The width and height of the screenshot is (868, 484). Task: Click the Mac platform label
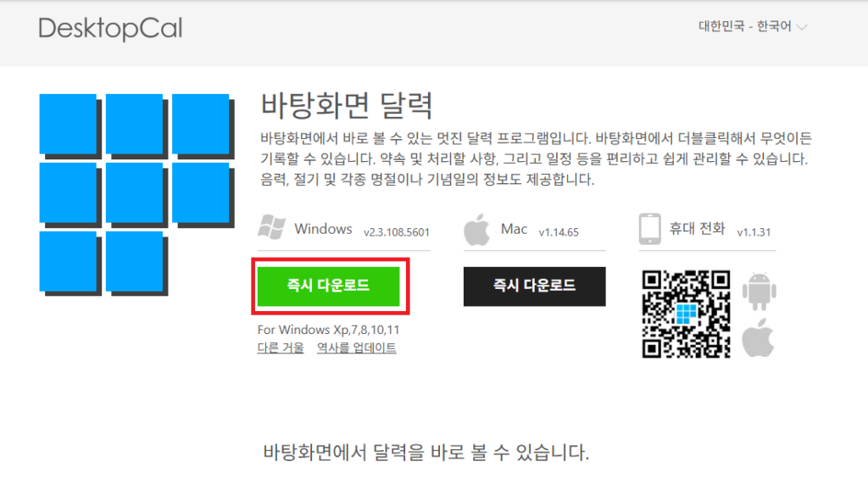coord(514,229)
